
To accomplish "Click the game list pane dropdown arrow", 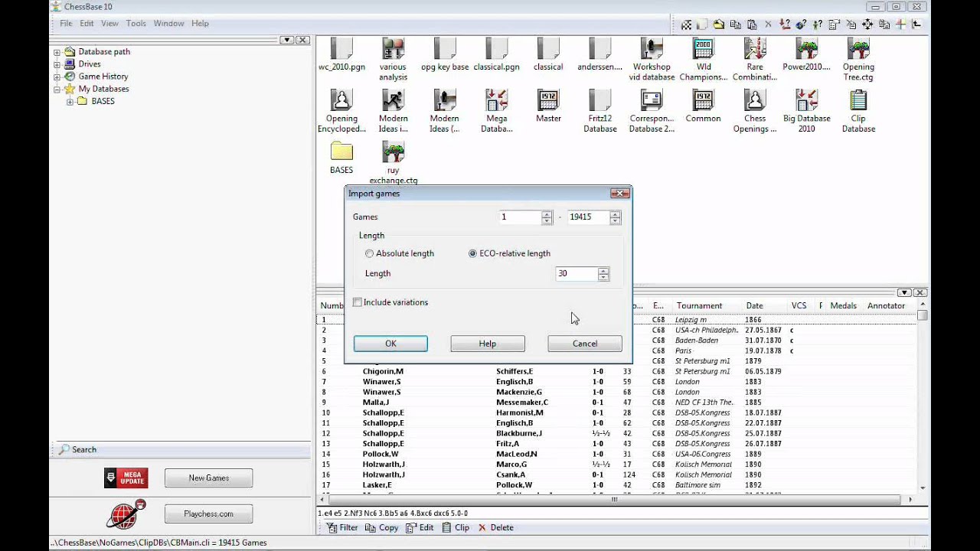I will click(x=904, y=292).
